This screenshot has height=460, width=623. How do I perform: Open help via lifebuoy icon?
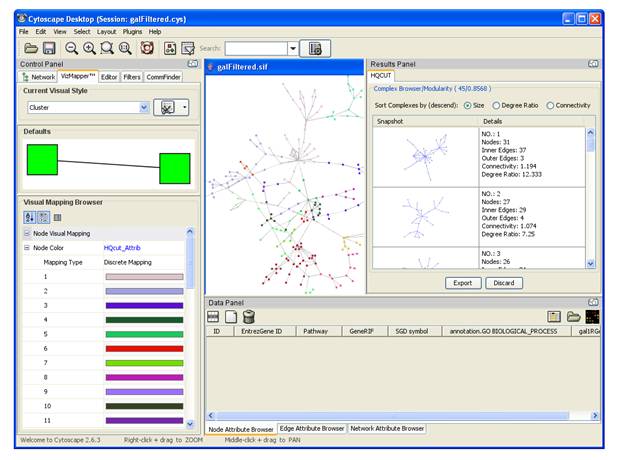click(147, 48)
